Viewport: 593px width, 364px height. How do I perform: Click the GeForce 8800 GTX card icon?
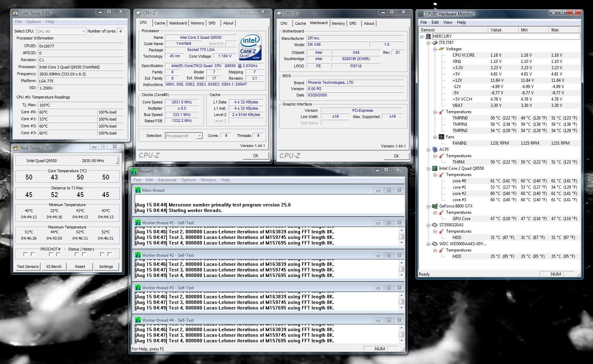(435, 206)
